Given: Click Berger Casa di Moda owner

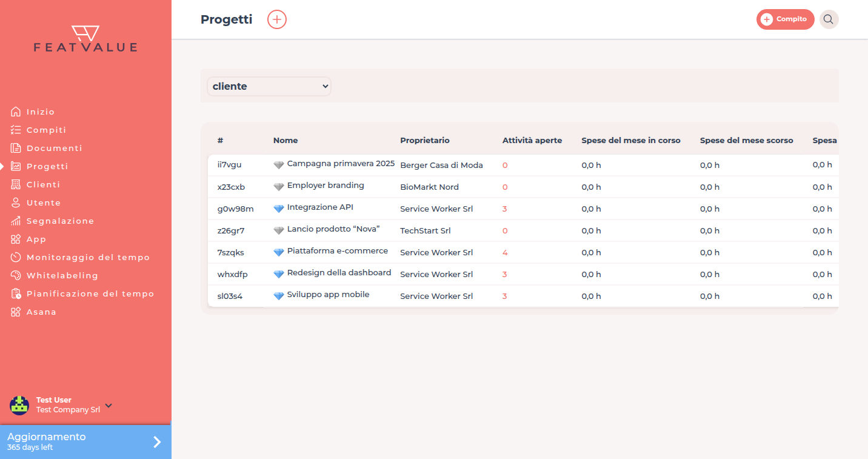Looking at the screenshot, I should tap(441, 165).
